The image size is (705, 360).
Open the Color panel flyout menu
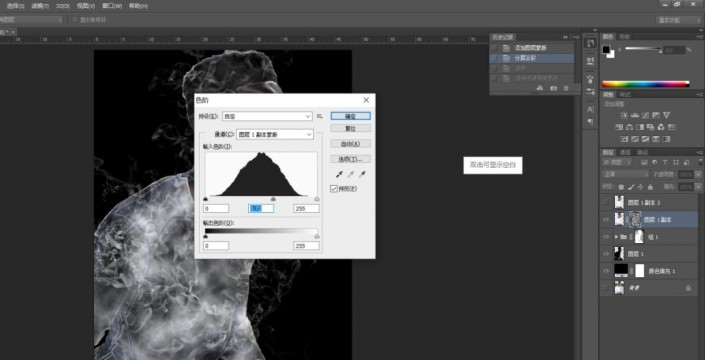tap(701, 36)
